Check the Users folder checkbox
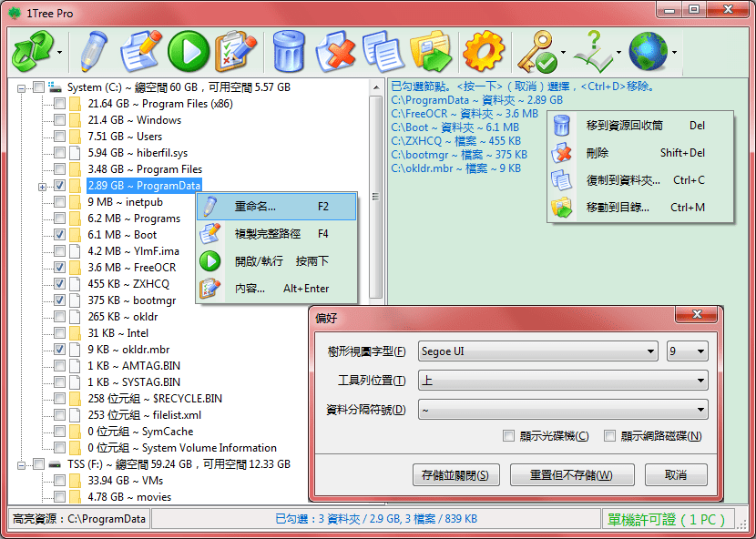Viewport: 756px width, 539px height. click(x=59, y=137)
